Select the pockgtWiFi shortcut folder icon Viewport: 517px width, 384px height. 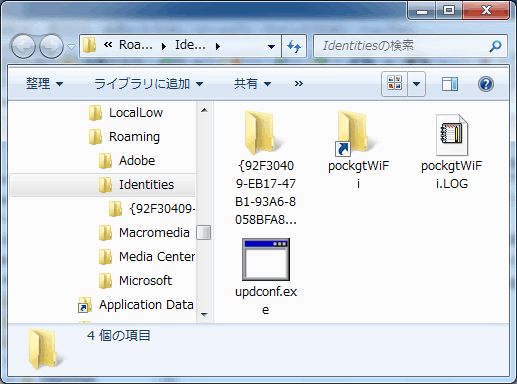pyautogui.click(x=355, y=132)
